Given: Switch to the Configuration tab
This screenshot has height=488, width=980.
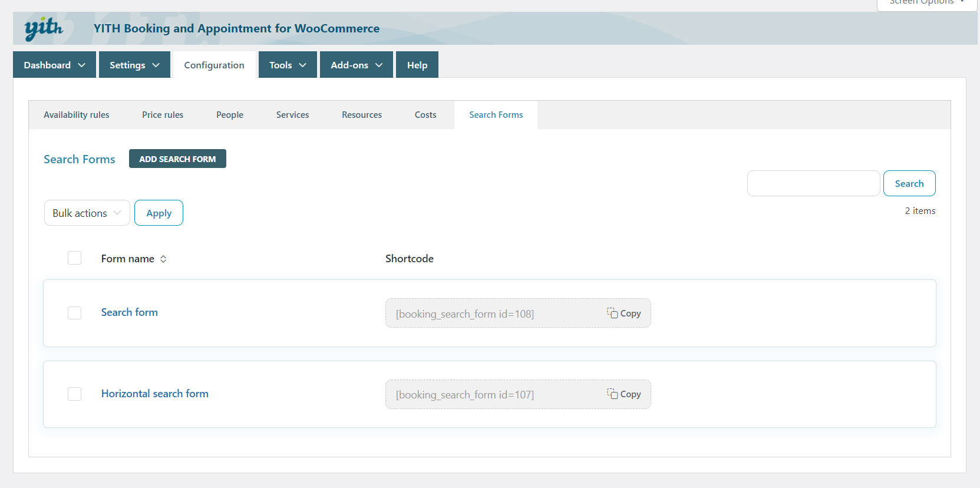Looking at the screenshot, I should [214, 65].
